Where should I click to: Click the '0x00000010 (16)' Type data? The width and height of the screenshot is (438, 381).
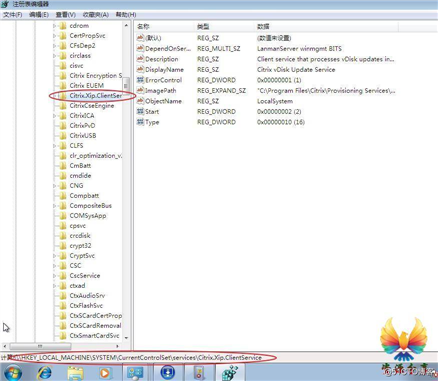(x=281, y=122)
